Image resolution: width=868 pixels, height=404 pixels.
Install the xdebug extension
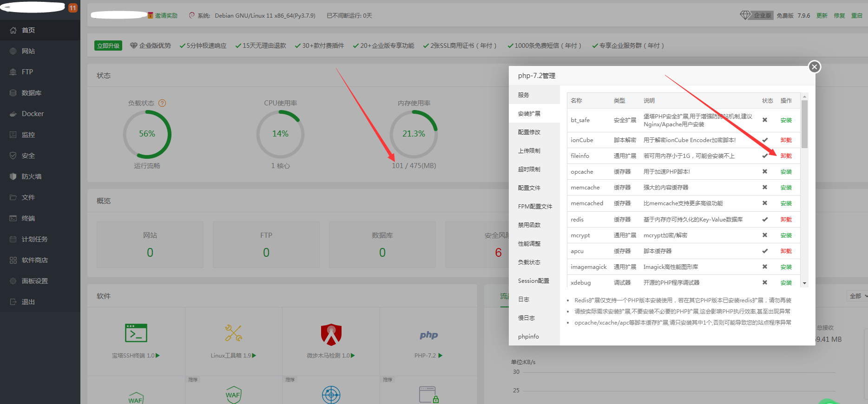pyautogui.click(x=786, y=283)
